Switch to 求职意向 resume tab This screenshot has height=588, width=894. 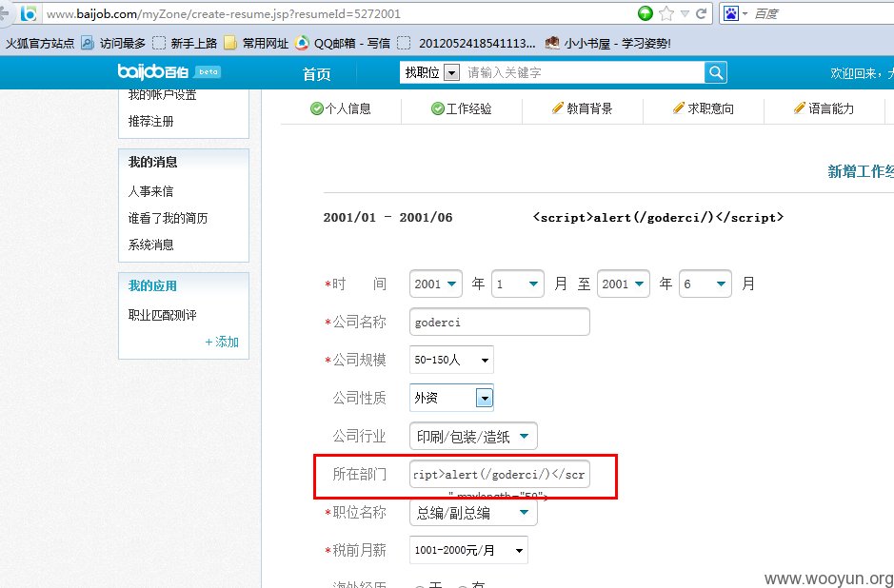(x=703, y=108)
